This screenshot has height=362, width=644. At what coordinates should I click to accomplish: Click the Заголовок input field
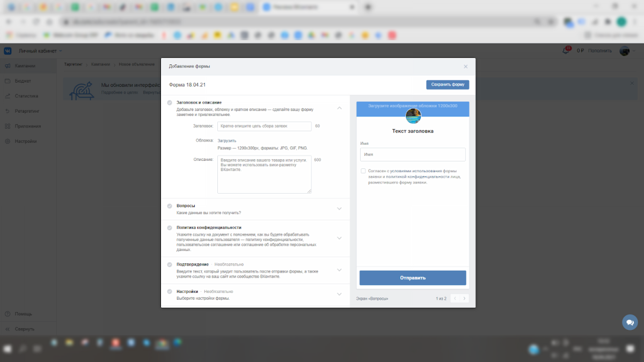(x=264, y=126)
